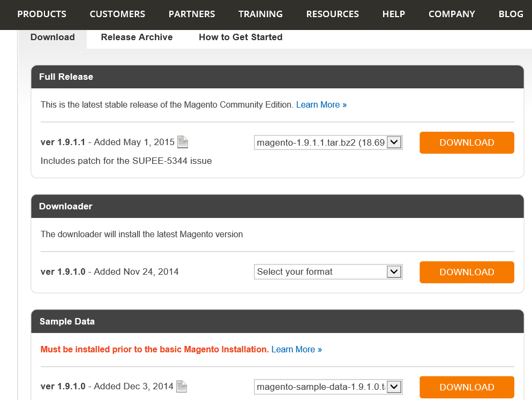Click text 'Added Nov 24, 2014'
Image resolution: width=532 pixels, height=400 pixels.
(x=136, y=271)
